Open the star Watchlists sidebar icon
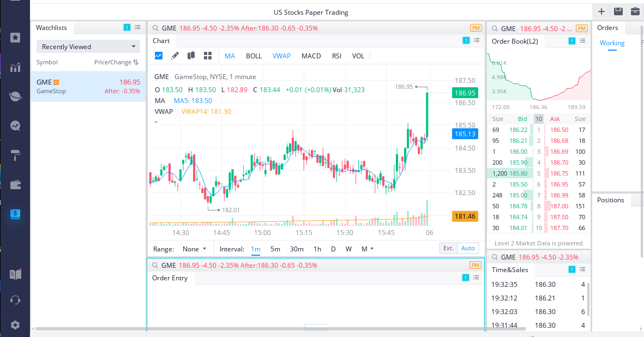Viewport: 644px width, 337px height. pyautogui.click(x=15, y=38)
